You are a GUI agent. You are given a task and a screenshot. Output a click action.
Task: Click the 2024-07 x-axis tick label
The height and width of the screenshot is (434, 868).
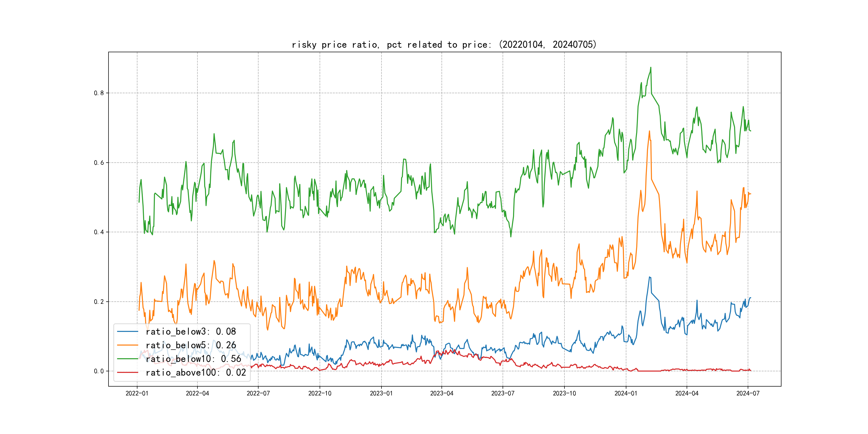point(748,393)
